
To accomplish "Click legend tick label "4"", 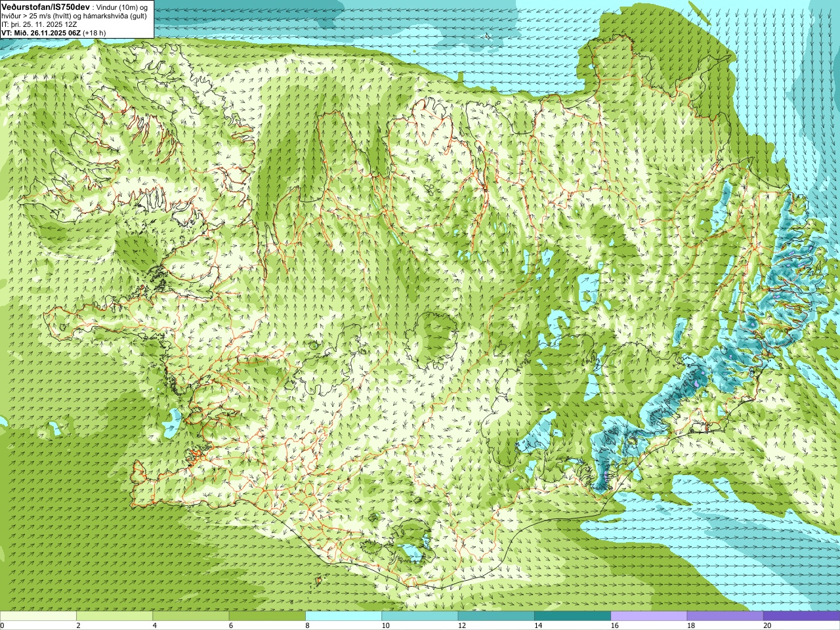I will pyautogui.click(x=154, y=625).
